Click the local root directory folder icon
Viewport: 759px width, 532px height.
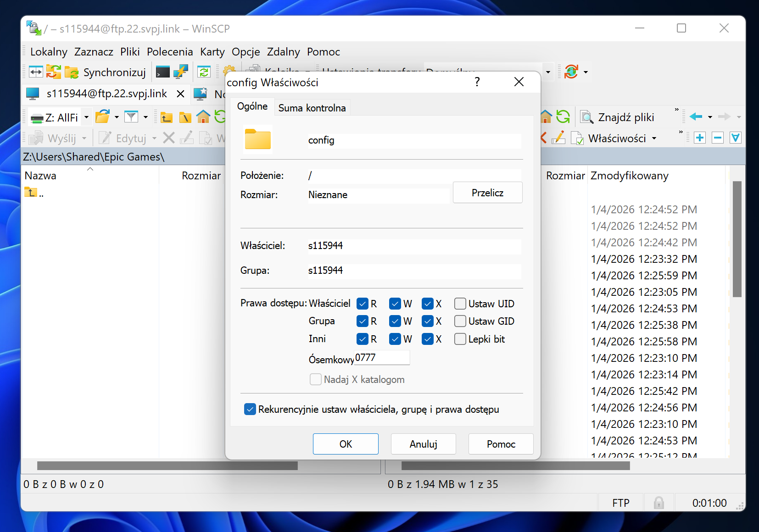coord(185,117)
